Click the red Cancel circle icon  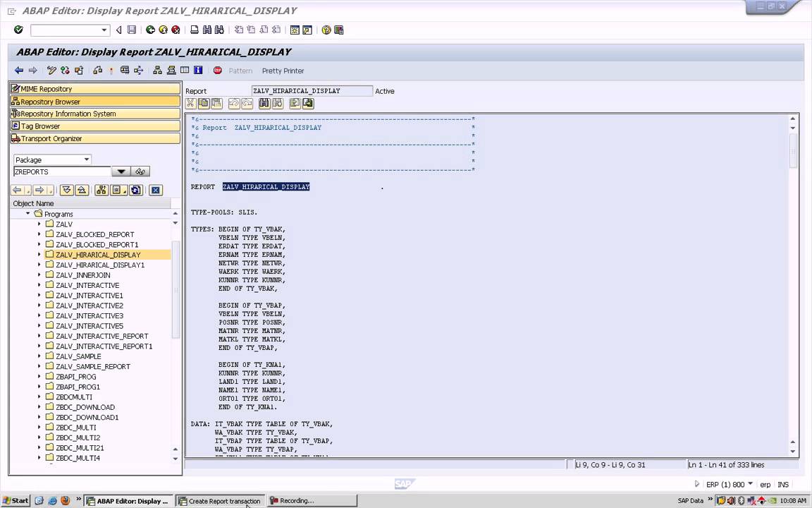(x=176, y=30)
